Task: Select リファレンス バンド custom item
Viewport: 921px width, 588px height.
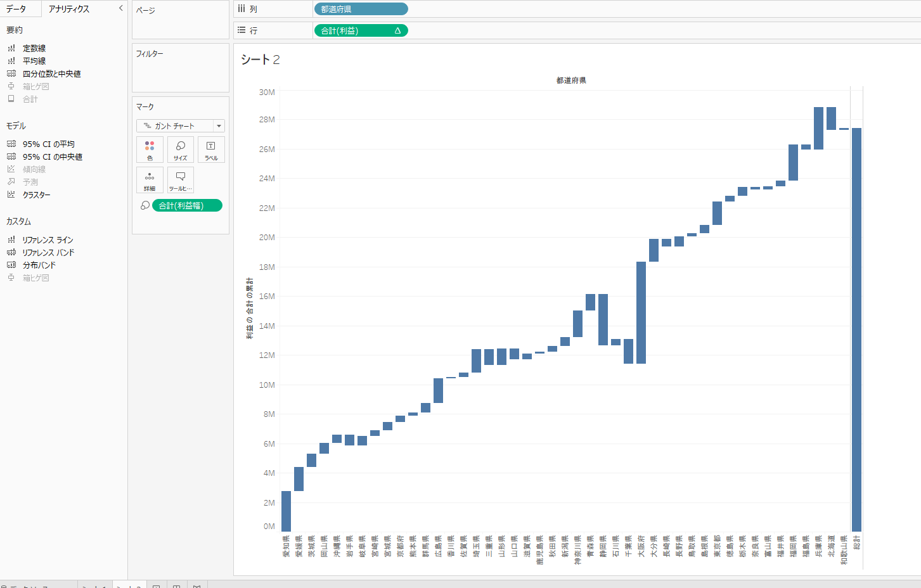Action: 48,252
